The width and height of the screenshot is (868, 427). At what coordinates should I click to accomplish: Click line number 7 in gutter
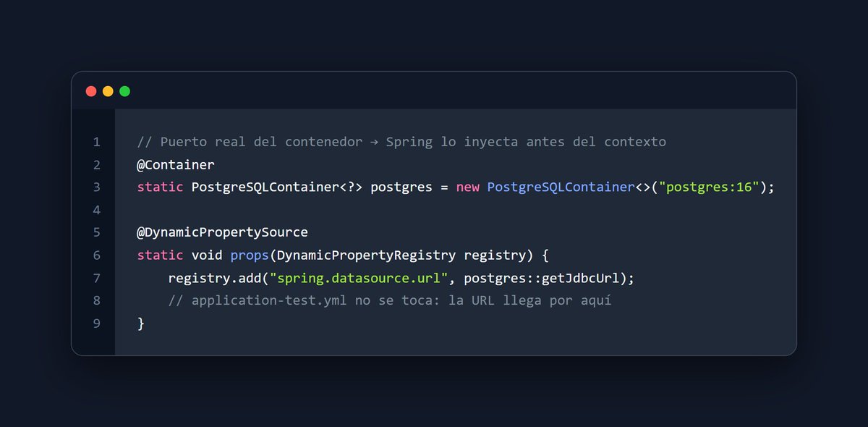(97, 278)
